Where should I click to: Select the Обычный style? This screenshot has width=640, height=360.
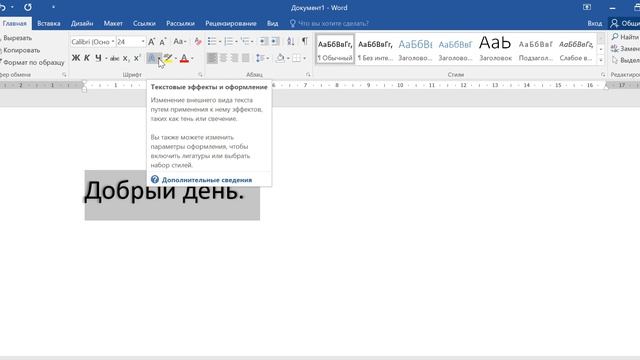tap(335, 49)
